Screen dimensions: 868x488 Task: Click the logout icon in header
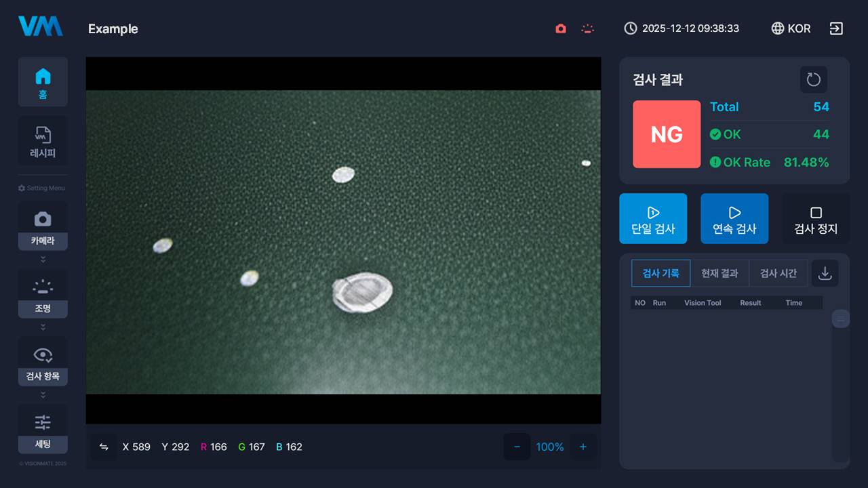[836, 28]
